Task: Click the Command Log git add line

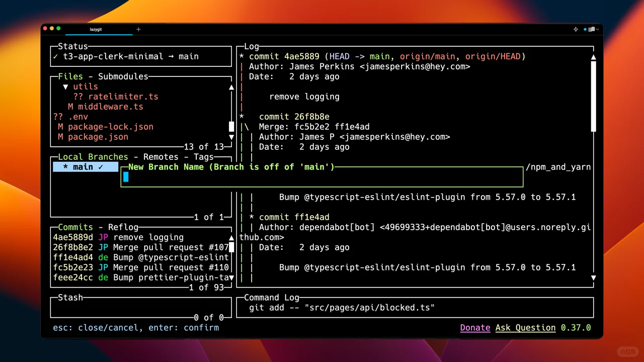Action: click(x=342, y=308)
